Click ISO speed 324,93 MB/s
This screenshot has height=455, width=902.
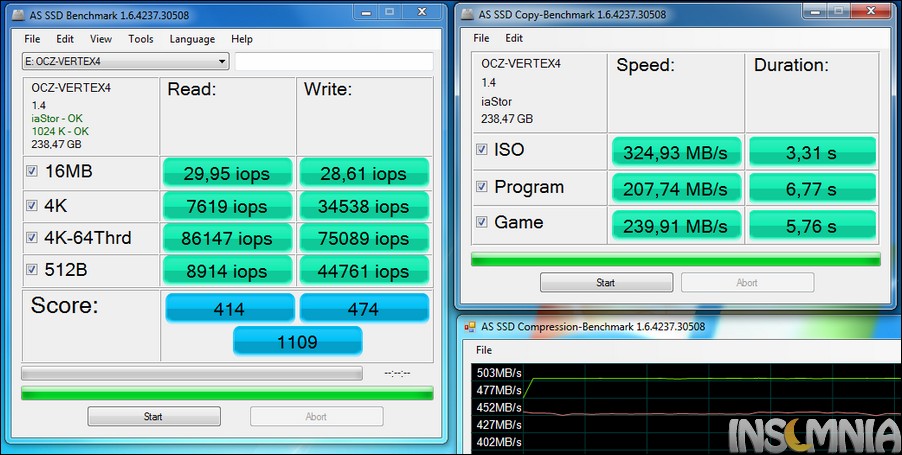[x=676, y=152]
